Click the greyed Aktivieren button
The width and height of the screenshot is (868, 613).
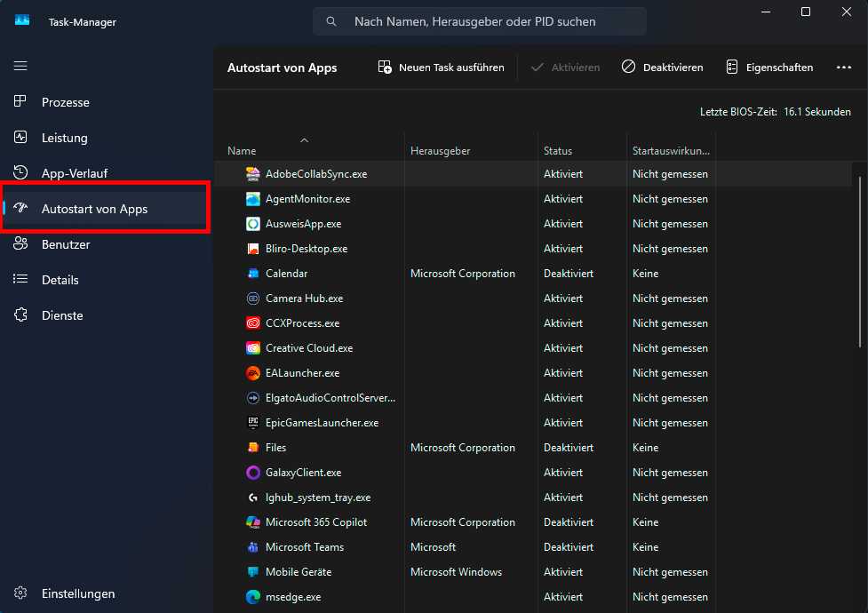pos(565,68)
